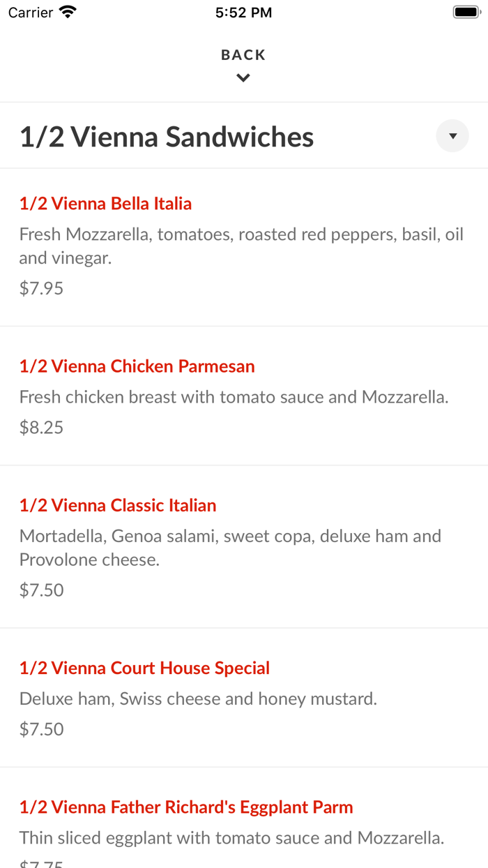Tap the down chevron beneath BACK

coord(243,78)
